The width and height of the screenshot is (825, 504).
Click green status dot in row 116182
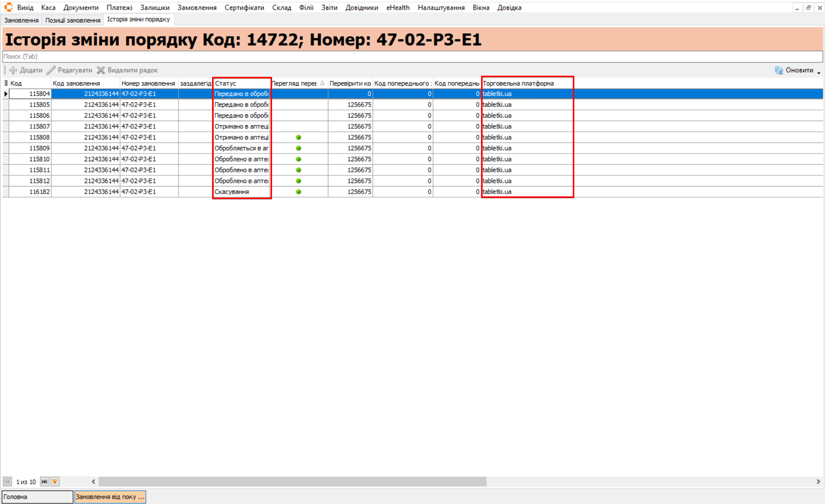(298, 192)
